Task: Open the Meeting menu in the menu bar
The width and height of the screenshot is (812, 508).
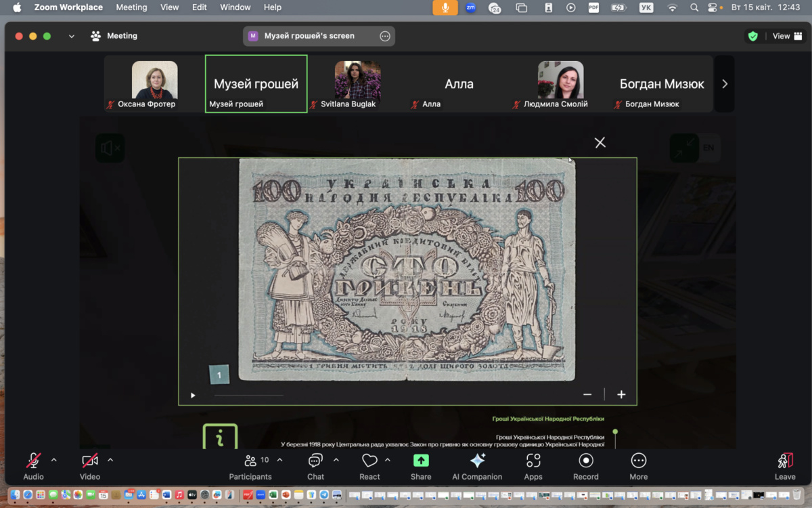Action: [131, 7]
